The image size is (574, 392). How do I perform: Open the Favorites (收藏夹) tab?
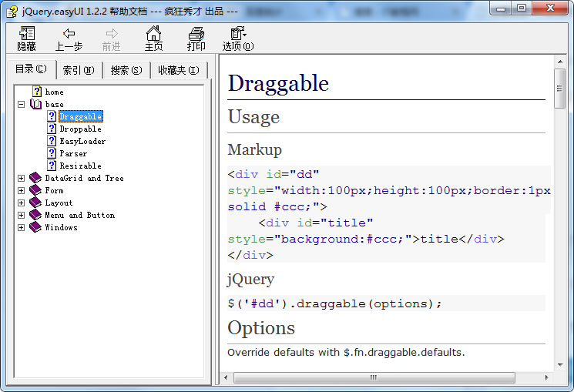pyautogui.click(x=179, y=70)
